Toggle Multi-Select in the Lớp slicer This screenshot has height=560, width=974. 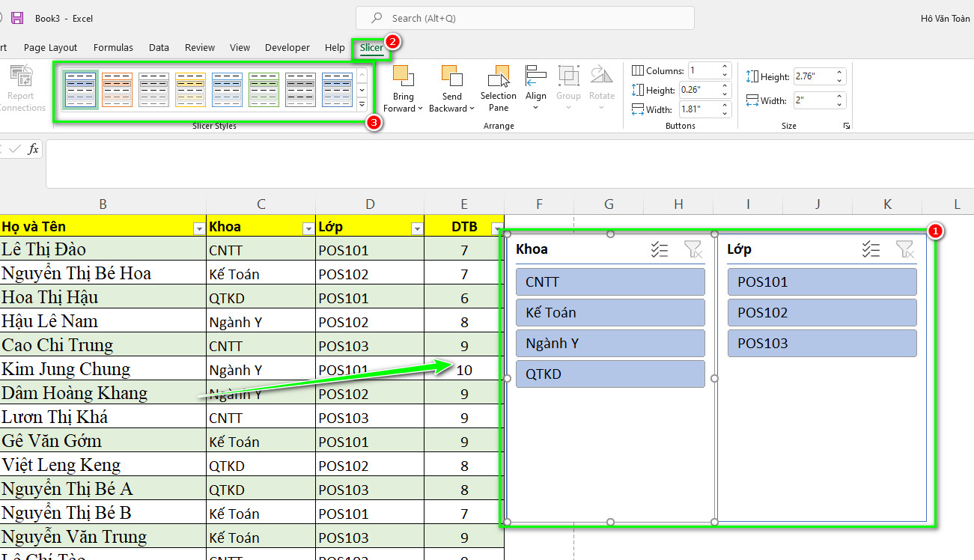click(871, 249)
